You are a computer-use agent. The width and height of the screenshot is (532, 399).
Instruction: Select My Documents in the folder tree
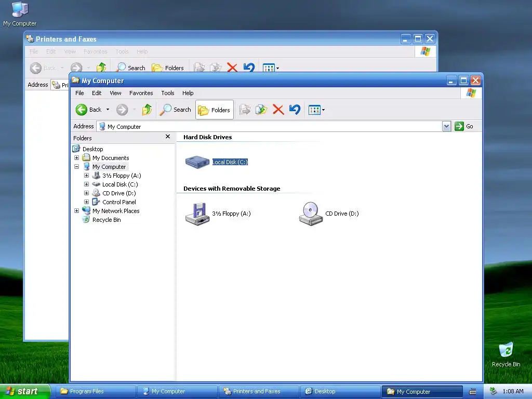tap(111, 158)
